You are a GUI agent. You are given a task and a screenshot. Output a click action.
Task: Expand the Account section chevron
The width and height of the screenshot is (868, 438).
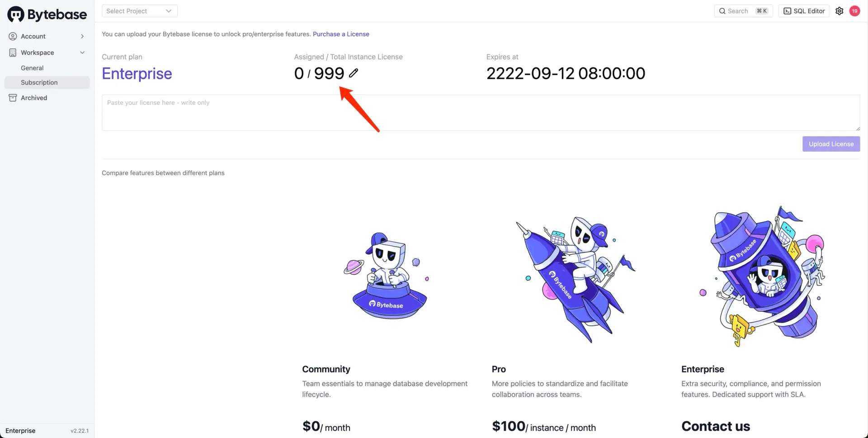(82, 36)
